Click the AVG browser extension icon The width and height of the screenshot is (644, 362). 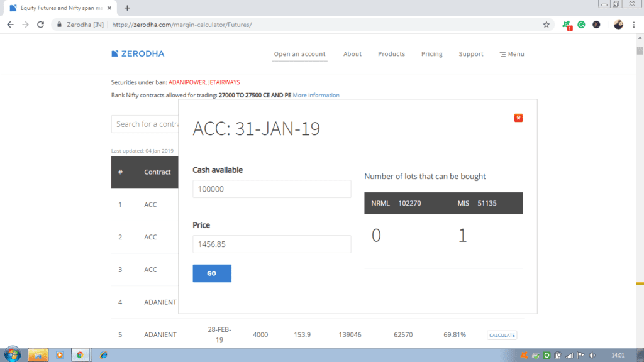tap(565, 24)
